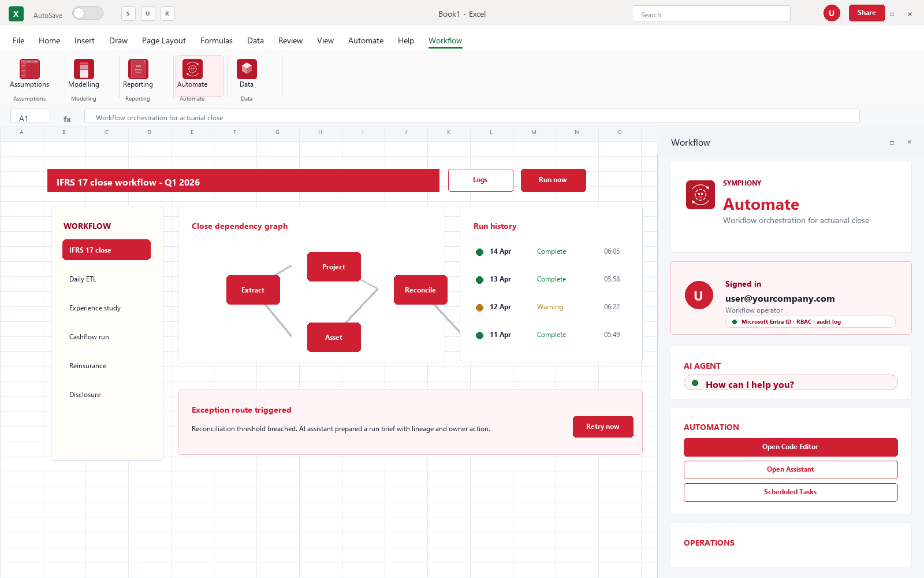Click user@yourcompany.com email text
The height and width of the screenshot is (578, 924).
pos(780,299)
